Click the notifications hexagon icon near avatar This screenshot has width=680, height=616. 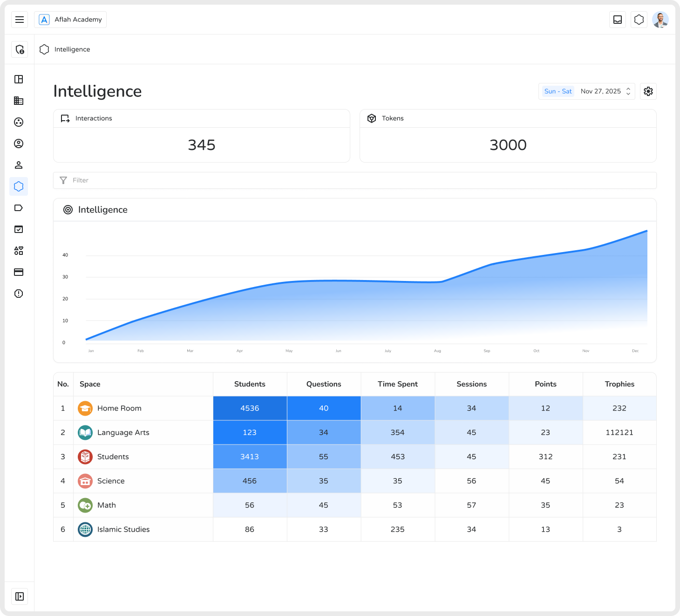639,20
